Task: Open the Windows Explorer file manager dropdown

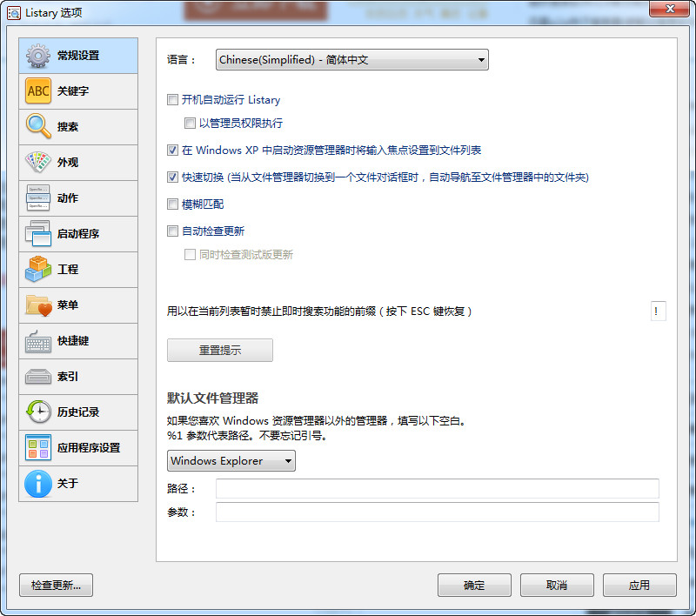Action: coord(231,461)
